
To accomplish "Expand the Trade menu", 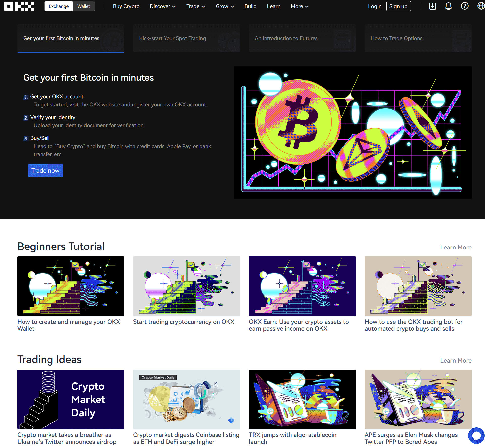I will (195, 6).
